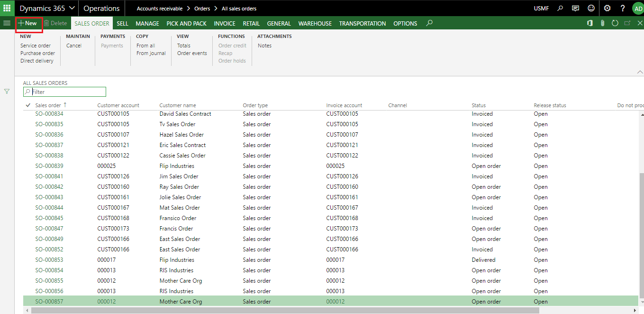
Task: Open the search magnifier in the top bar
Action: point(560,8)
